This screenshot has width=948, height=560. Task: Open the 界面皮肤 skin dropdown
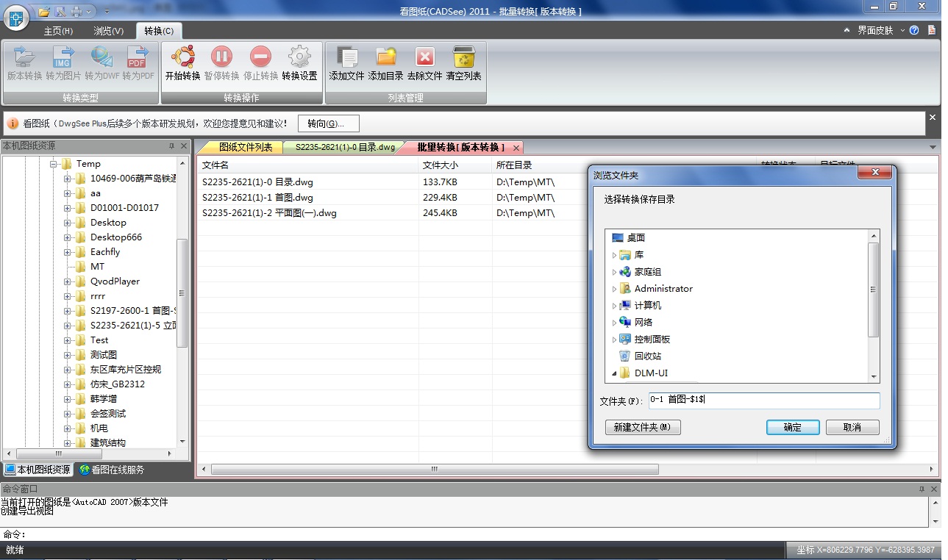pos(880,30)
